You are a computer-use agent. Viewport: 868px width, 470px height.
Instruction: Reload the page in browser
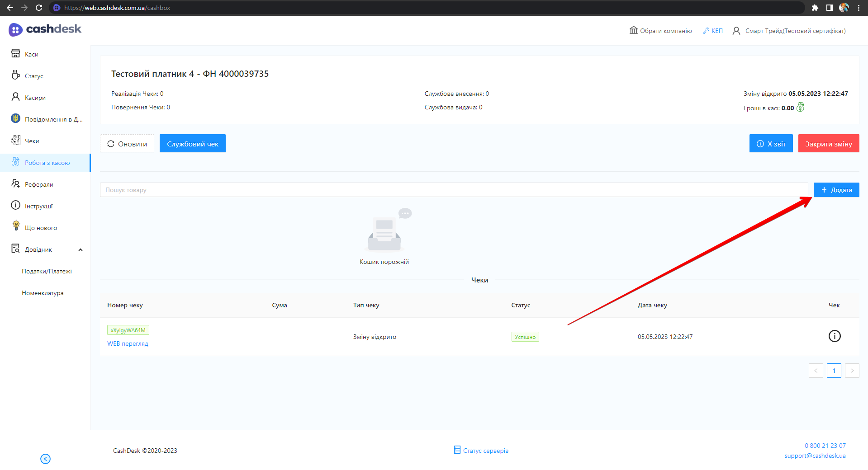(39, 8)
